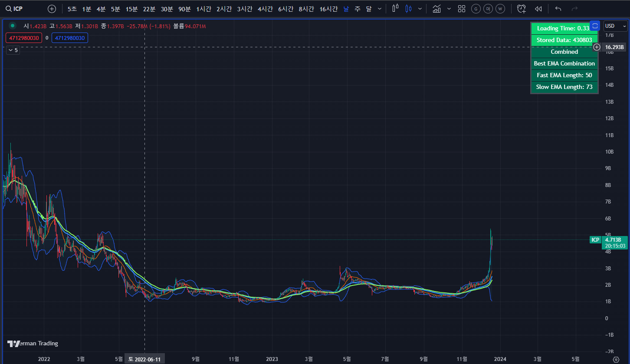Screen dimensions: 630x364
Task: Click the 볼륨 94.071M volume readout
Action: (189, 26)
